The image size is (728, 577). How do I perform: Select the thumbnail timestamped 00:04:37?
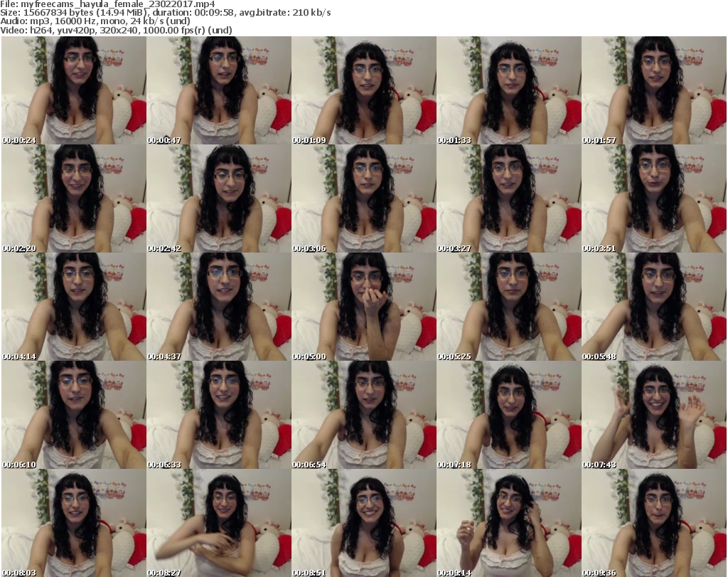coord(219,307)
